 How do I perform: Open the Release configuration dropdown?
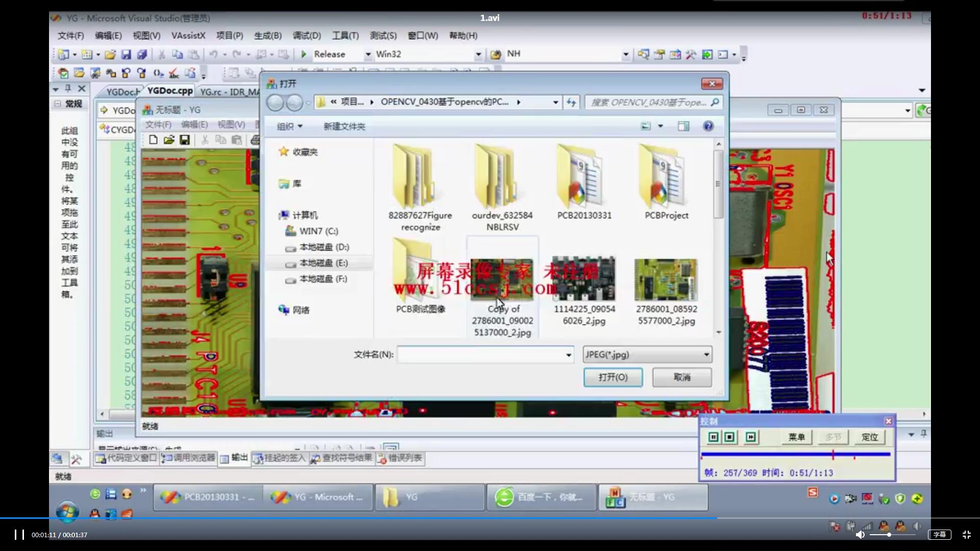[x=367, y=54]
